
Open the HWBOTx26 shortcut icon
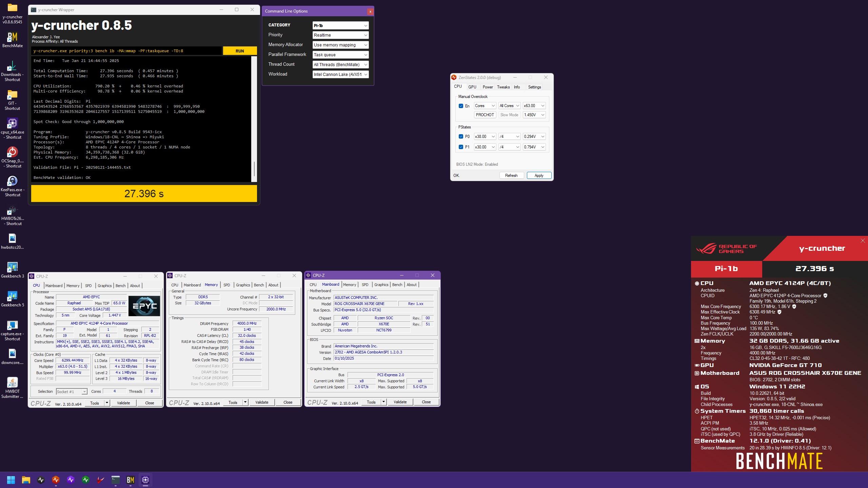[12, 215]
